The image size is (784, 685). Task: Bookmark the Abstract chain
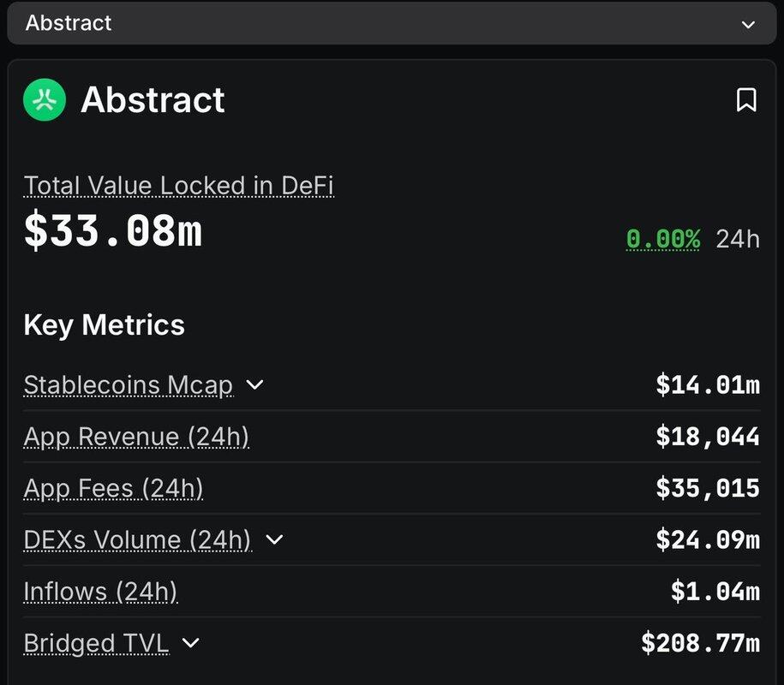746,100
